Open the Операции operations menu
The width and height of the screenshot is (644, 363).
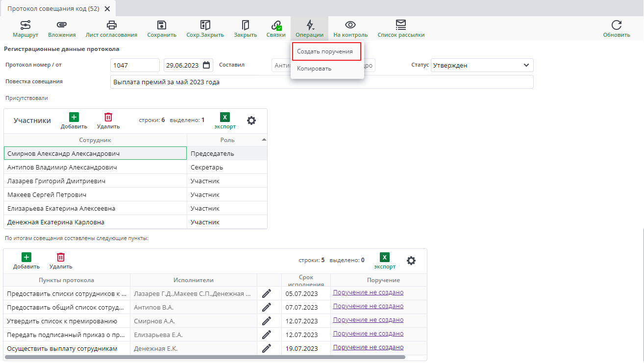(x=309, y=29)
